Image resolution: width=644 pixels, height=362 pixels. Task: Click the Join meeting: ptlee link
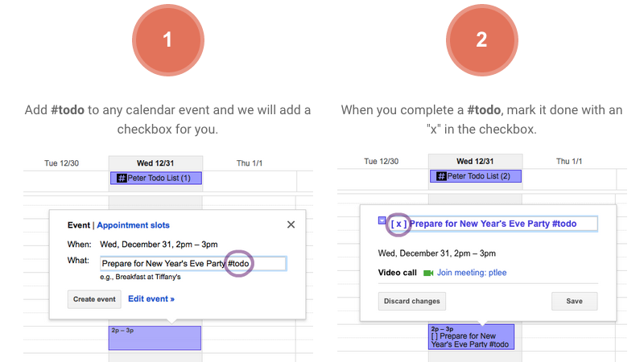(x=472, y=273)
